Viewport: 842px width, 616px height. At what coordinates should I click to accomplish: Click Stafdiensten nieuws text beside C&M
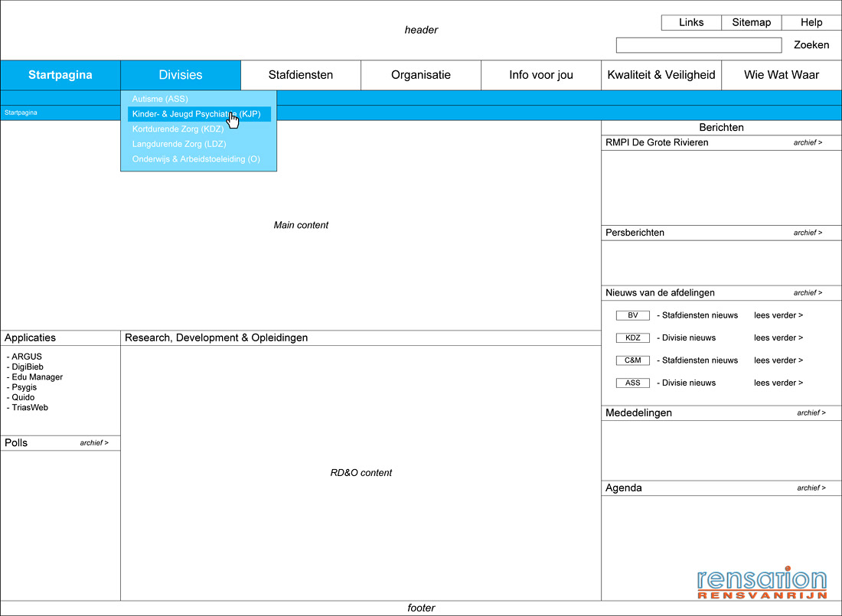tap(700, 360)
